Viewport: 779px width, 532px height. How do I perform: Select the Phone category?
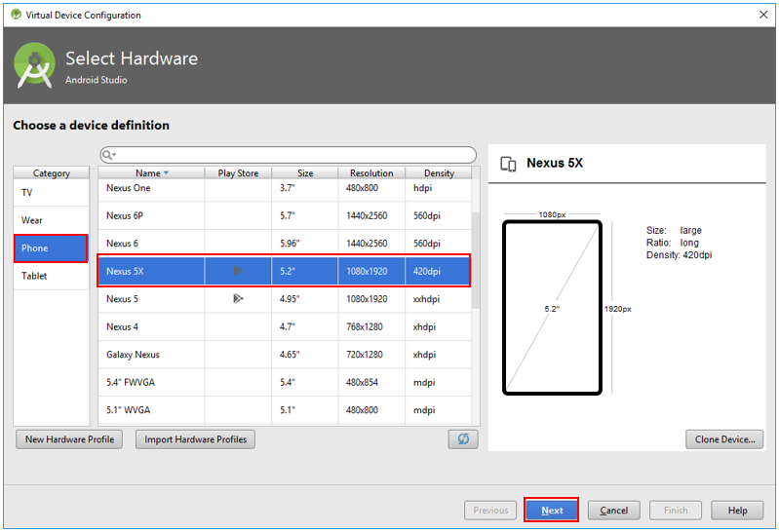tap(51, 247)
